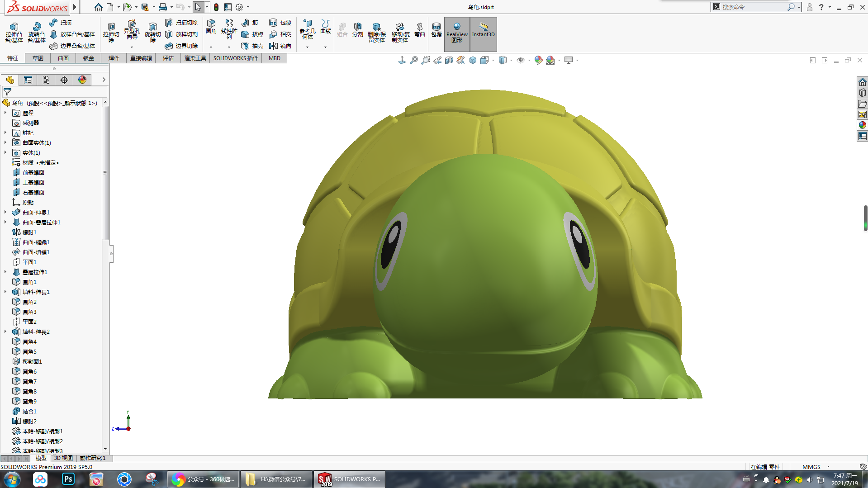This screenshot has height=488, width=868.
Task: Select the 镜向 mirror tool
Action: pyautogui.click(x=274, y=46)
